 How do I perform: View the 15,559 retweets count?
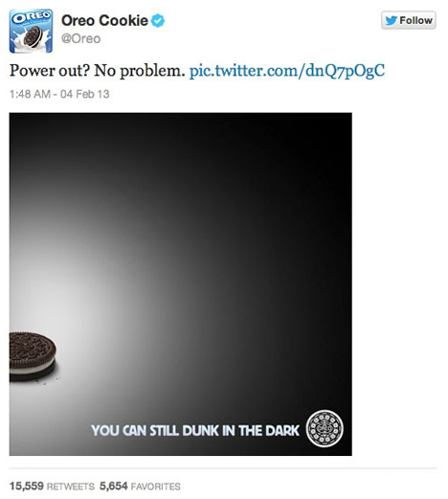[52, 486]
